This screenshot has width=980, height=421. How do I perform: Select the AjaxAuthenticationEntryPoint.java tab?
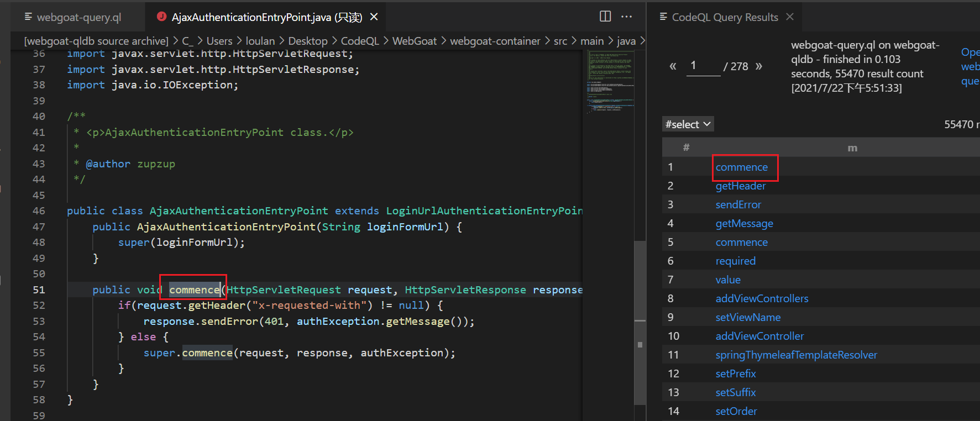coord(266,17)
